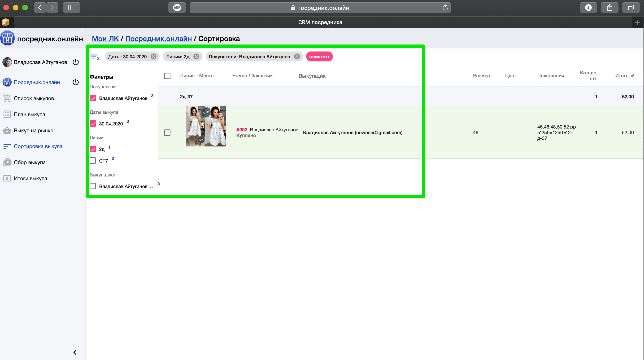Click the power icon beside Посредник.онлайн
The image size is (644, 360).
pyautogui.click(x=75, y=82)
